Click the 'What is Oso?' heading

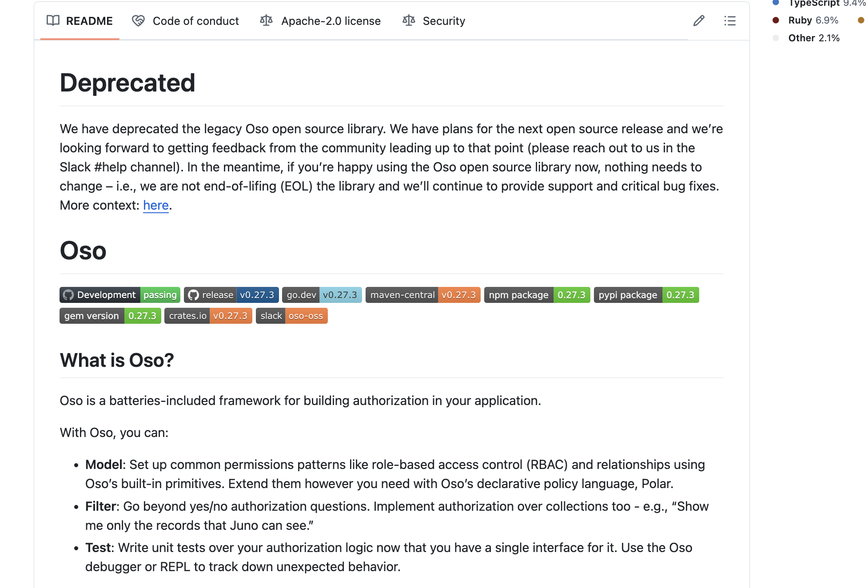(117, 360)
